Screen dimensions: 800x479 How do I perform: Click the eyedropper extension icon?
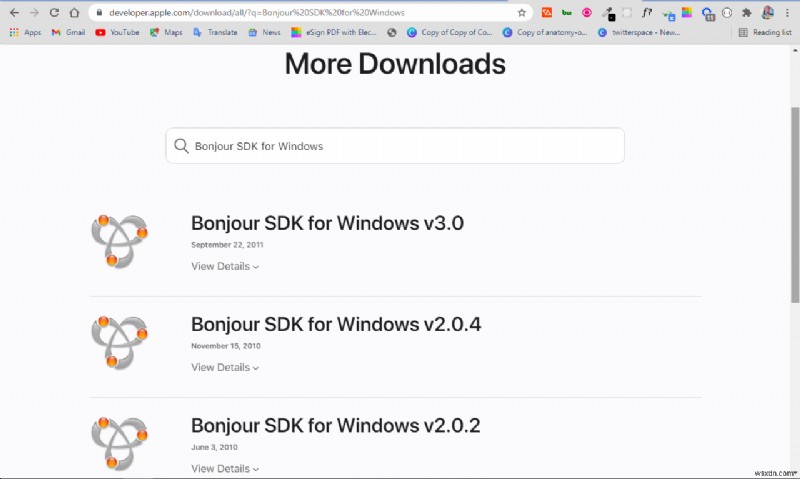608,13
